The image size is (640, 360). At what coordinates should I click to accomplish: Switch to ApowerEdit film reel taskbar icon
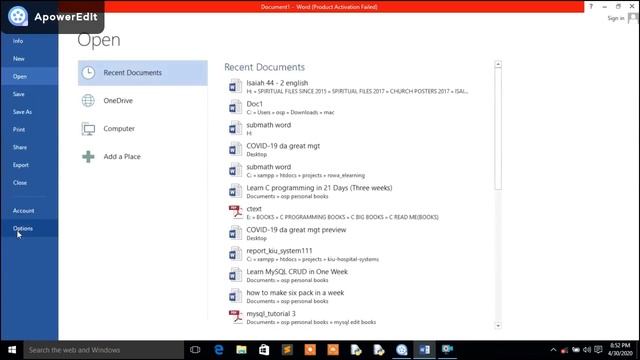pos(402,350)
